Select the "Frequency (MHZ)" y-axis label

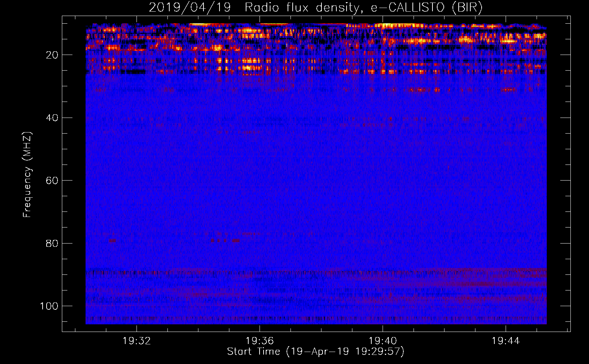pos(27,174)
